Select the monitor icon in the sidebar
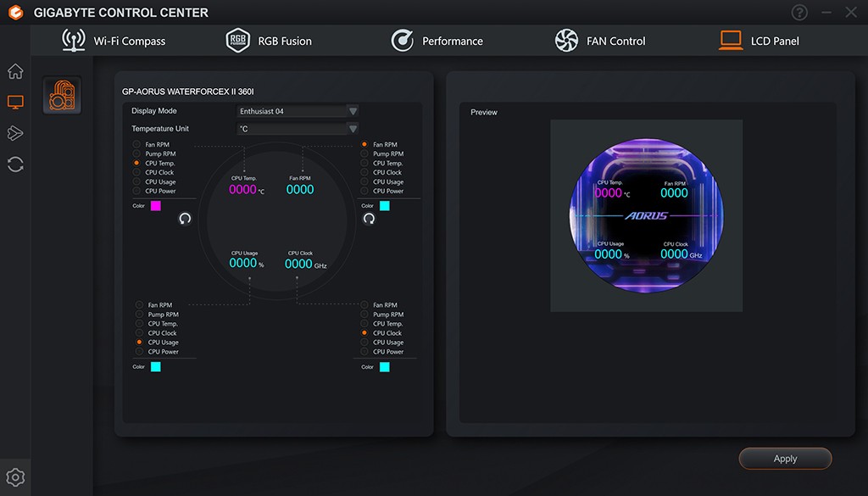 click(x=15, y=102)
